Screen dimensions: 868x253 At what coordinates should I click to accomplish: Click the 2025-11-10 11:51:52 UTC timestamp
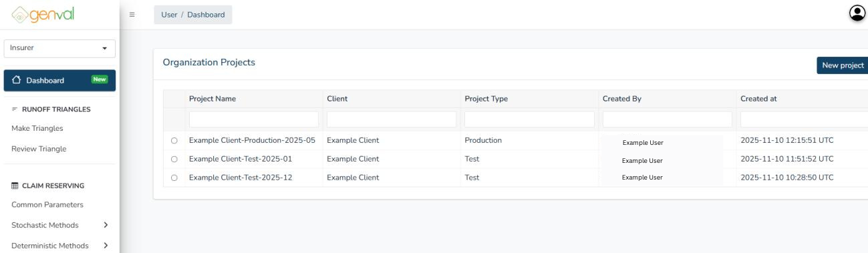point(787,159)
